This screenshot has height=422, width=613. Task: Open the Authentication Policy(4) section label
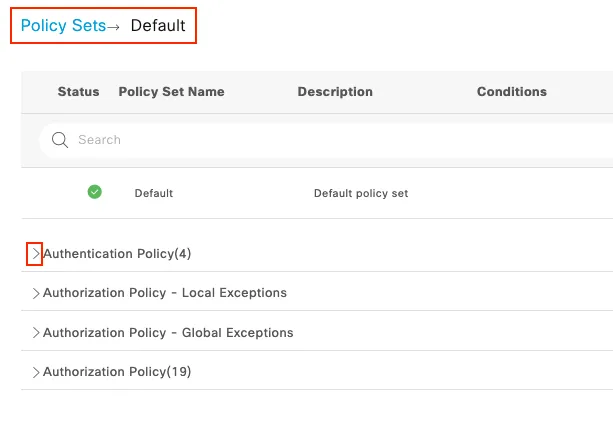(x=117, y=254)
